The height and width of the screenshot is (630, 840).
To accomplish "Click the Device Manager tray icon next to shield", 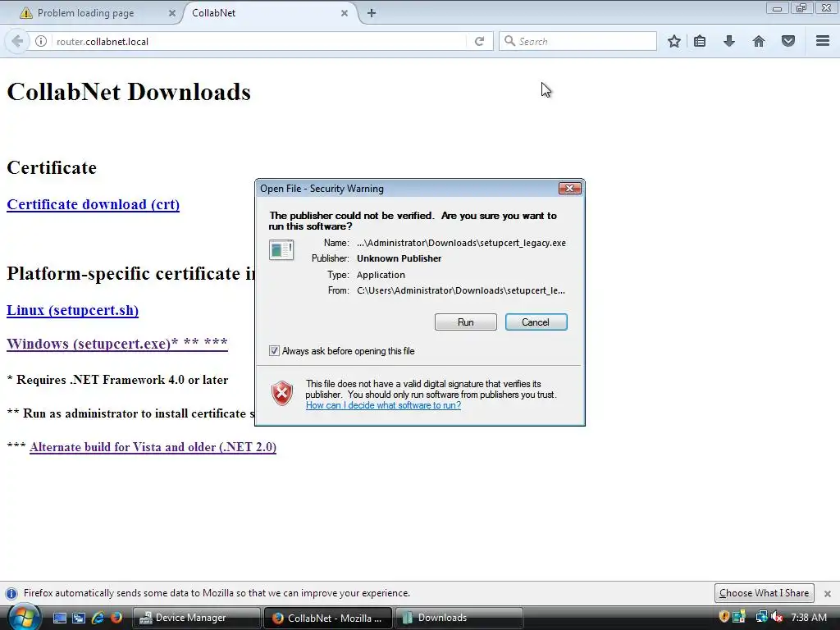I will click(x=739, y=617).
